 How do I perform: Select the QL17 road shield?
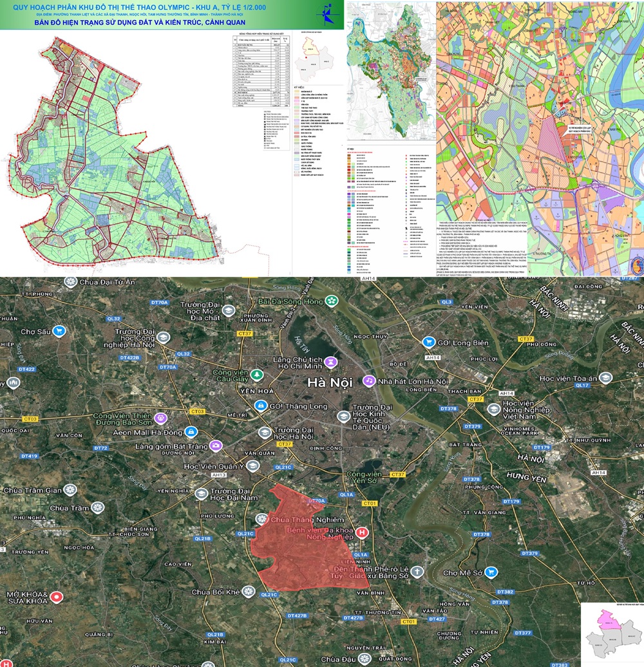coord(582,385)
